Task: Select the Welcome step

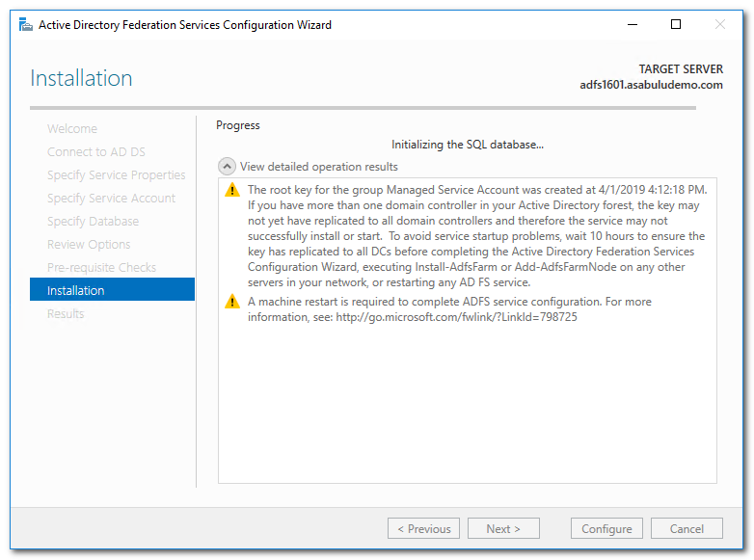Action: click(x=72, y=129)
